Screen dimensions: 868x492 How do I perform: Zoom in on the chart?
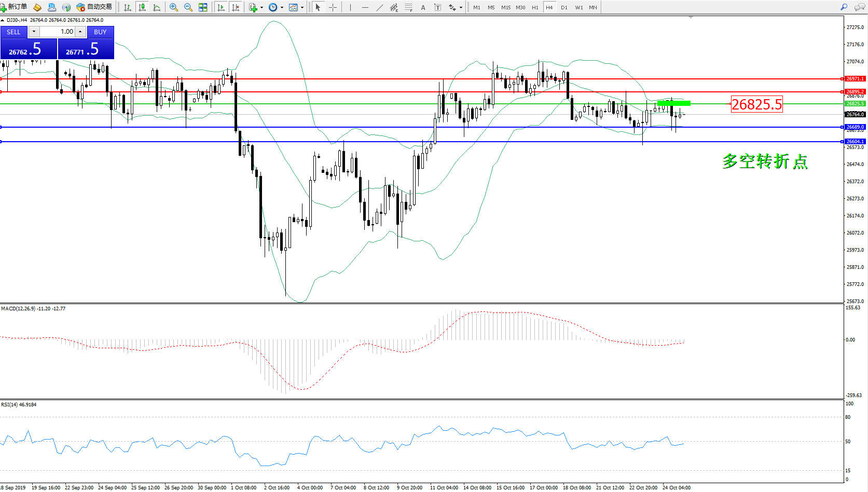pos(174,7)
